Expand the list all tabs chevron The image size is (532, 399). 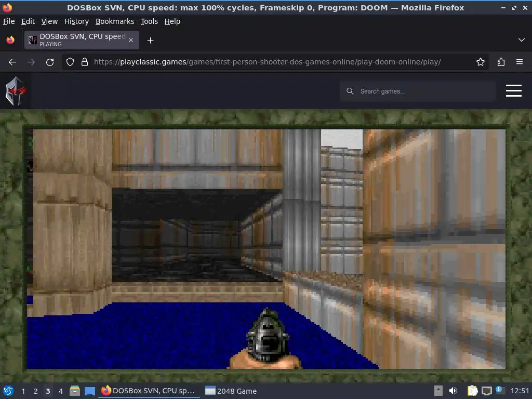(x=522, y=40)
